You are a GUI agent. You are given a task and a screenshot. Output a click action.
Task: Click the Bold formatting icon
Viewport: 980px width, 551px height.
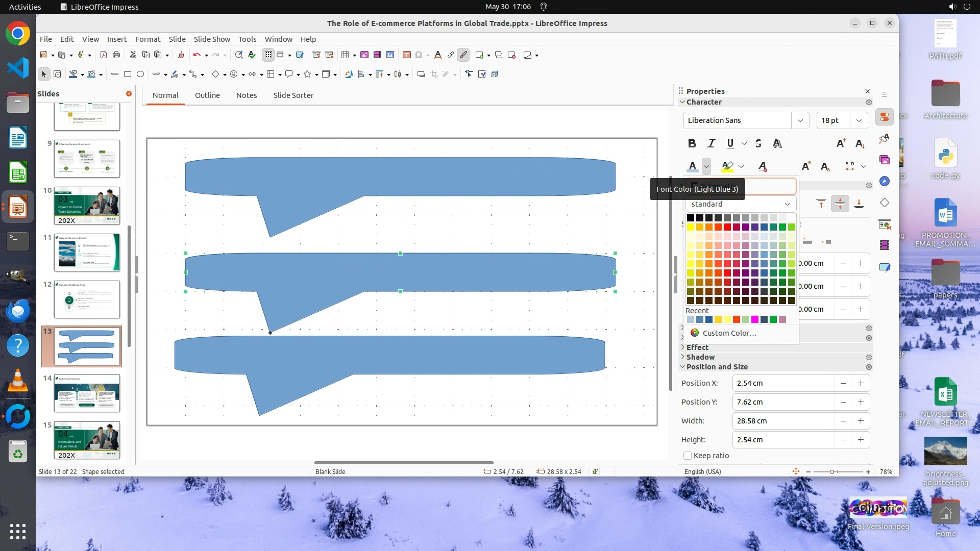click(692, 143)
